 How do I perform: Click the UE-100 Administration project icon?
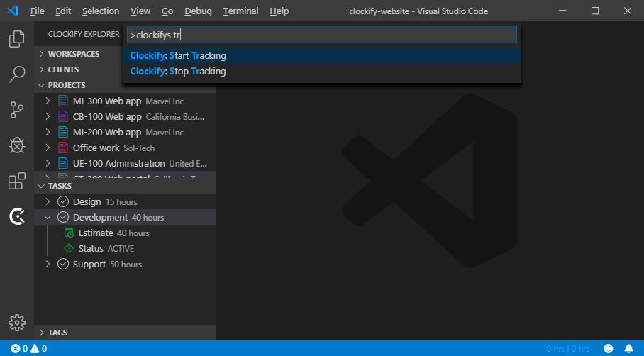pos(63,163)
